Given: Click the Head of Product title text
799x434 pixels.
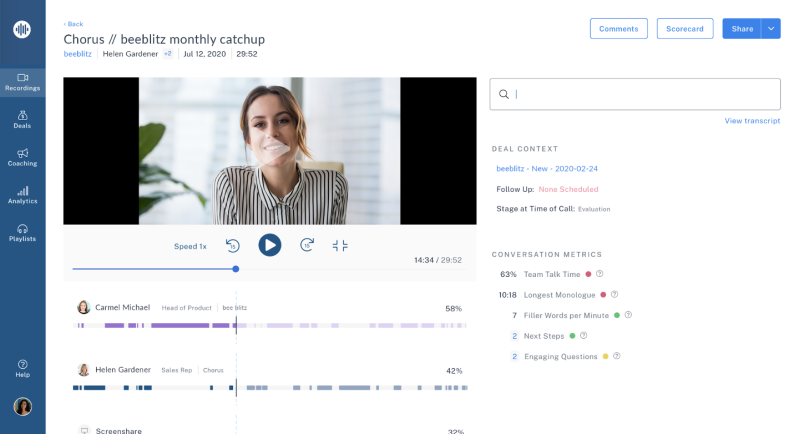Looking at the screenshot, I should point(187,308).
